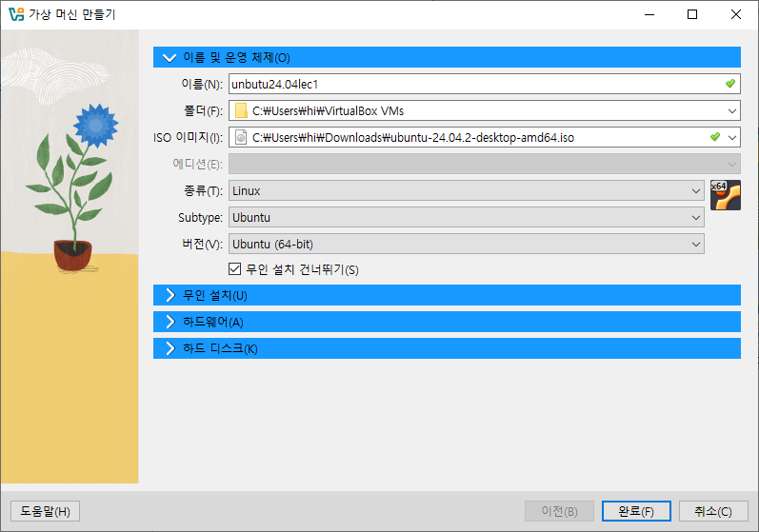Click the folder icon in 폴더 field

coord(241,110)
